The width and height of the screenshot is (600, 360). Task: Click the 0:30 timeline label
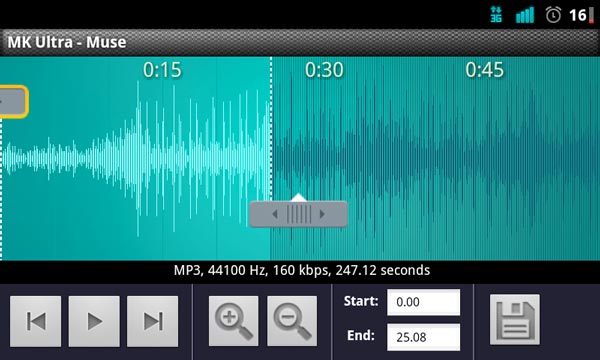point(324,70)
